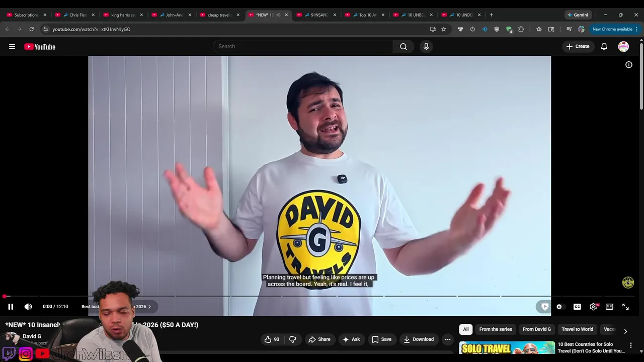644x362 pixels.
Task: Select the From David G chip
Action: pos(537,329)
